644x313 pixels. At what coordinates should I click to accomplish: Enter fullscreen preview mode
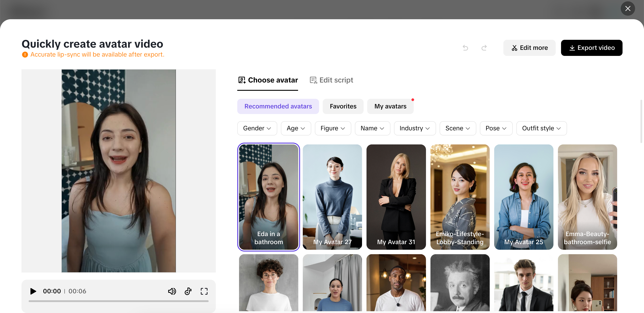coord(204,291)
